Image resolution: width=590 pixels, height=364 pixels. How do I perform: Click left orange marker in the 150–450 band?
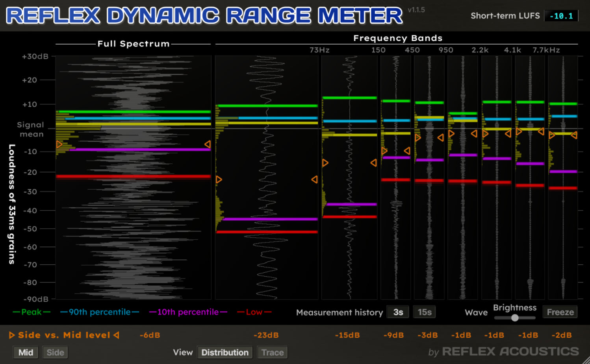click(x=384, y=151)
